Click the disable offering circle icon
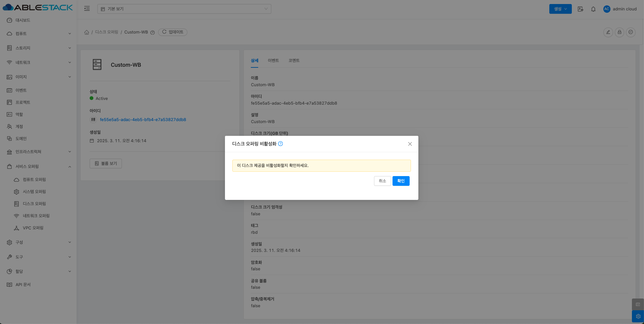 coord(631,32)
